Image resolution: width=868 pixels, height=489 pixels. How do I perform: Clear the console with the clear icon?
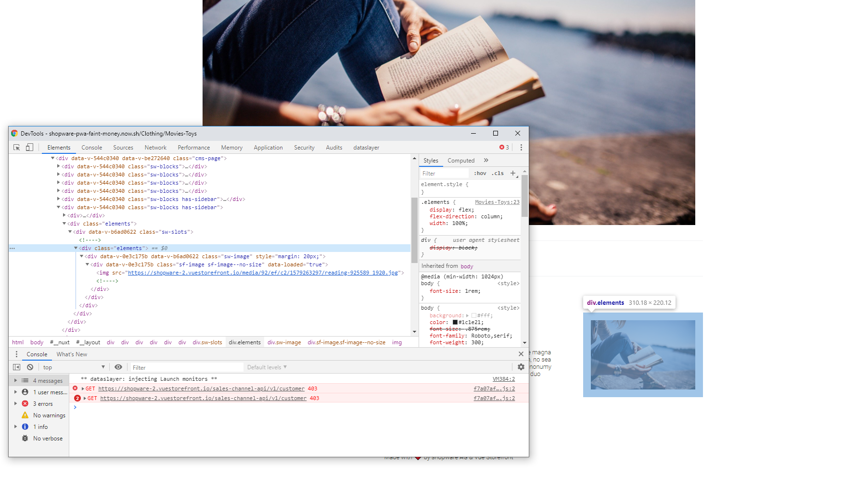coord(30,367)
